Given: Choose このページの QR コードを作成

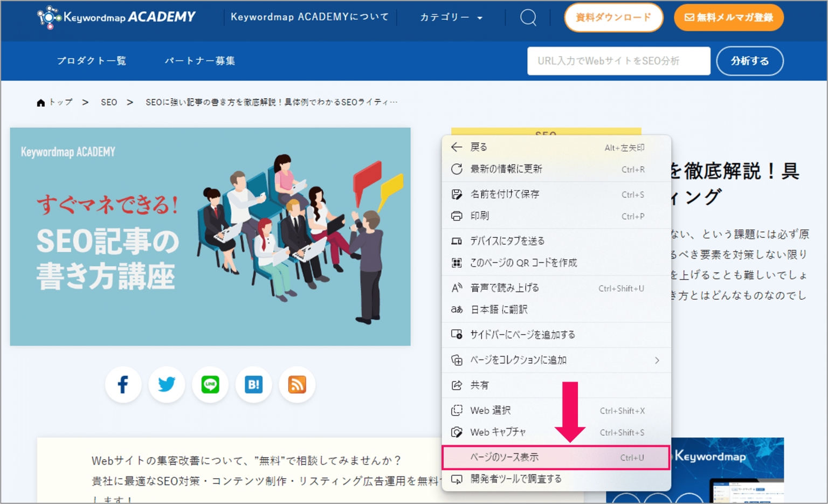Looking at the screenshot, I should tap(556, 263).
